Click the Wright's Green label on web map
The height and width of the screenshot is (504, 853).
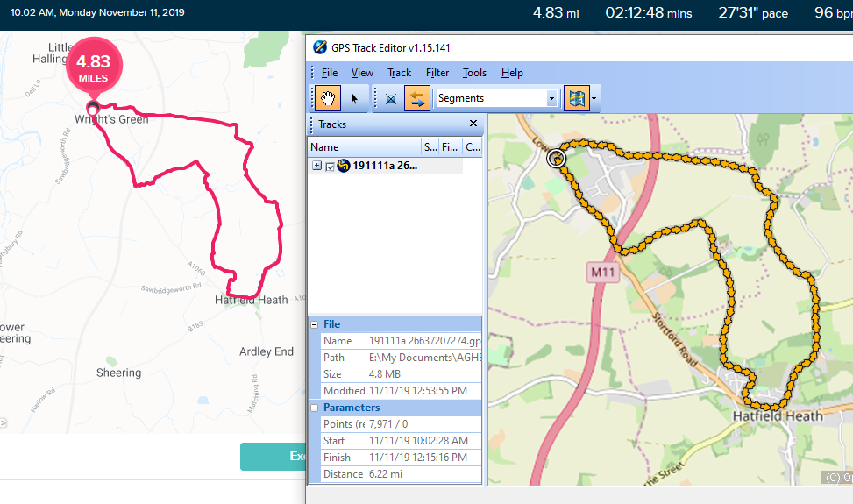(x=111, y=119)
